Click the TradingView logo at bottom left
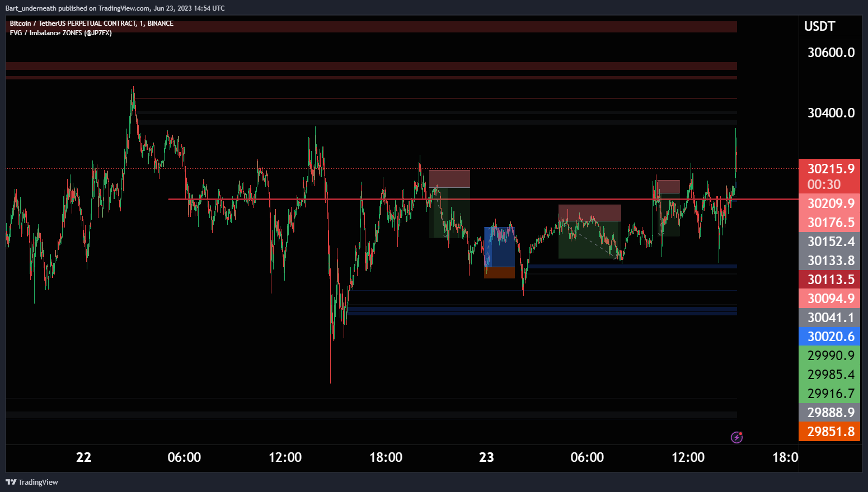 coord(32,482)
